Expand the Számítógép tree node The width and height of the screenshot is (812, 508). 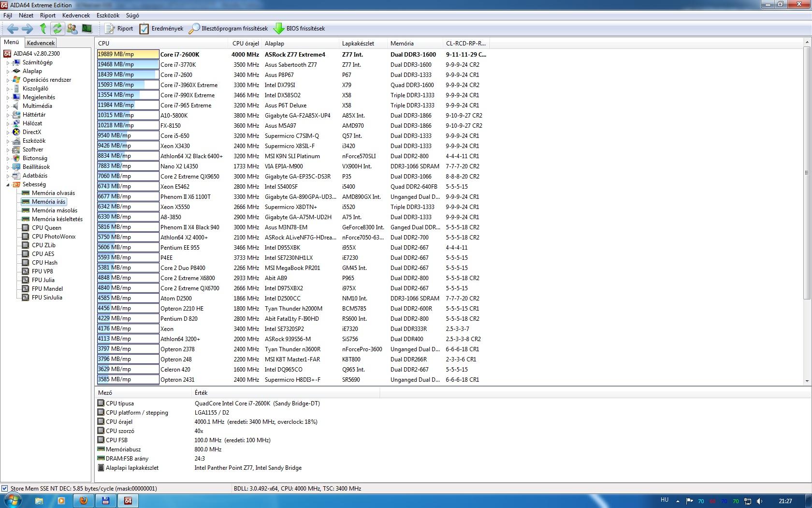(8, 63)
